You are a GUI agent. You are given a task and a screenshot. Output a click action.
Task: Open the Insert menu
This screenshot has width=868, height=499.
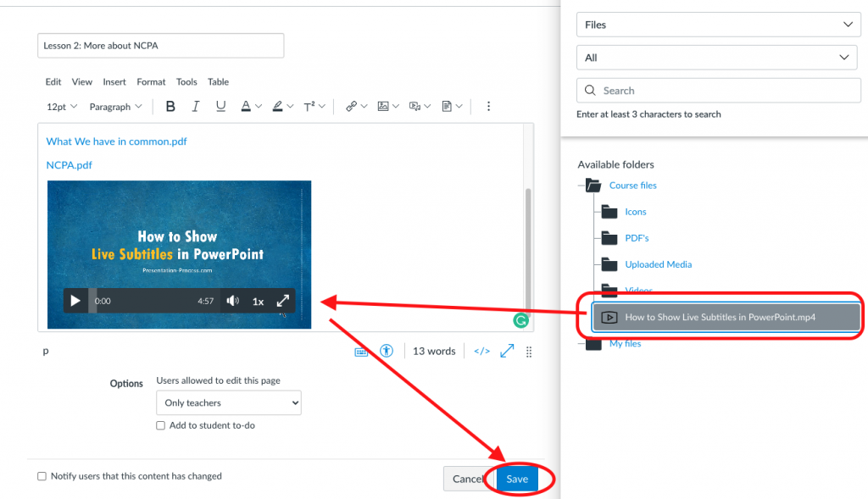coord(114,82)
